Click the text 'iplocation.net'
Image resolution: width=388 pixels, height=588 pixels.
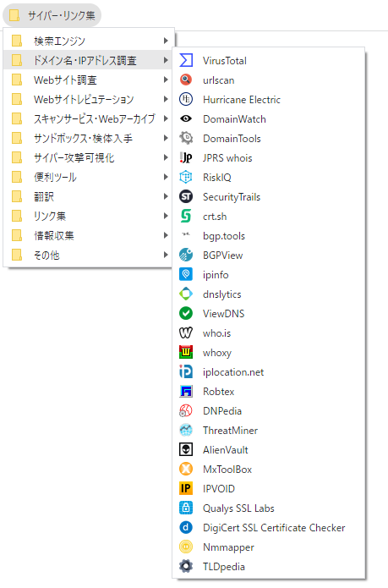(x=233, y=372)
